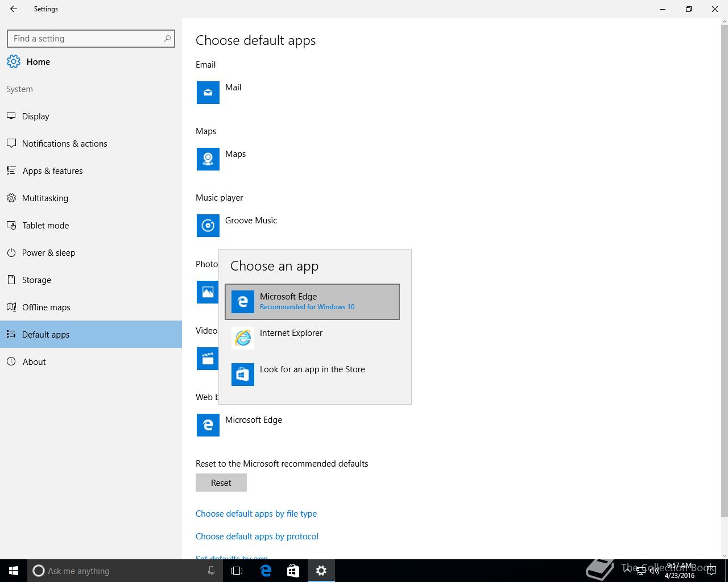728x582 pixels.
Task: Click the back arrow in Settings title bar
Action: (13, 9)
